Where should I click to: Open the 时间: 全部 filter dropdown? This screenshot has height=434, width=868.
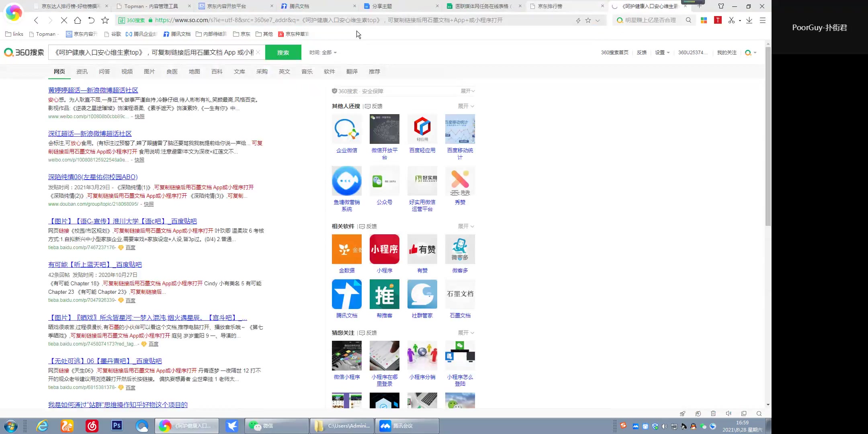(x=323, y=53)
